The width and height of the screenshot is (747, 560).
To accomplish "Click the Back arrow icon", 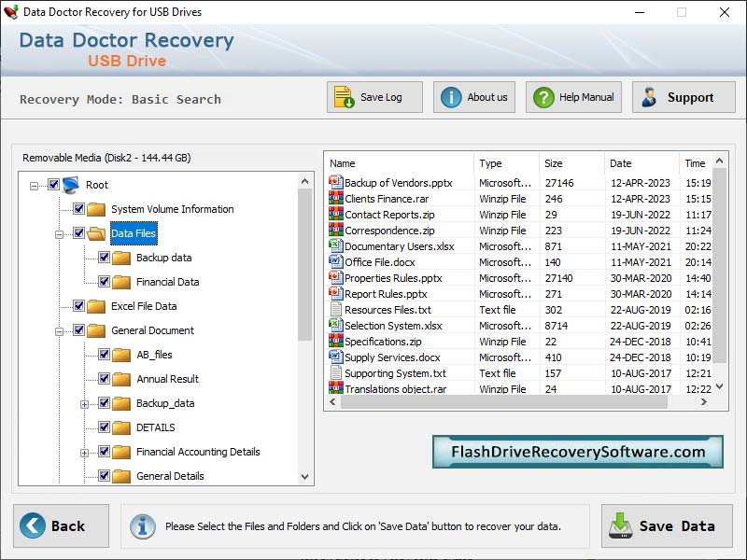I will click(33, 525).
